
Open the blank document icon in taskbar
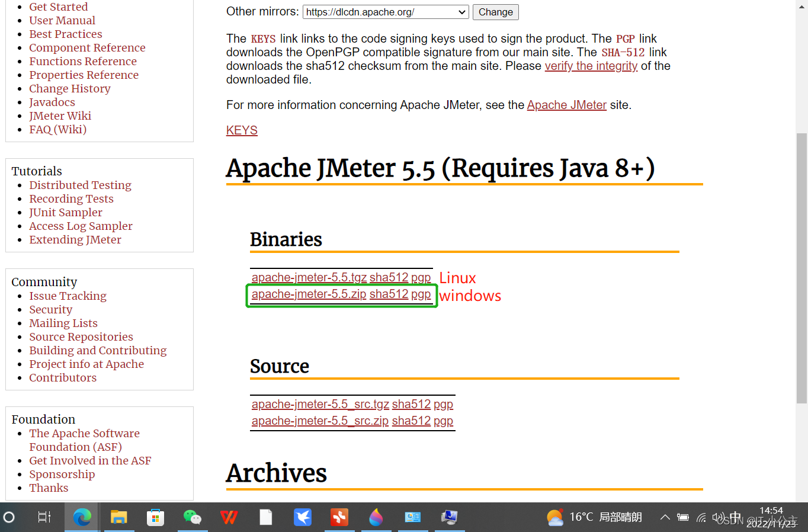266,517
